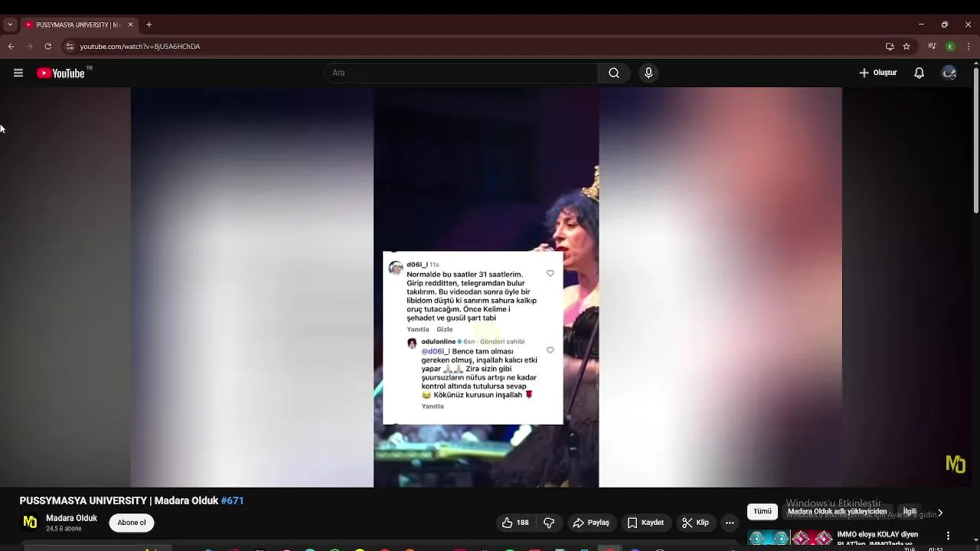The width and height of the screenshot is (980, 551).
Task: Click the #671 hashtag link in title
Action: [x=232, y=500]
